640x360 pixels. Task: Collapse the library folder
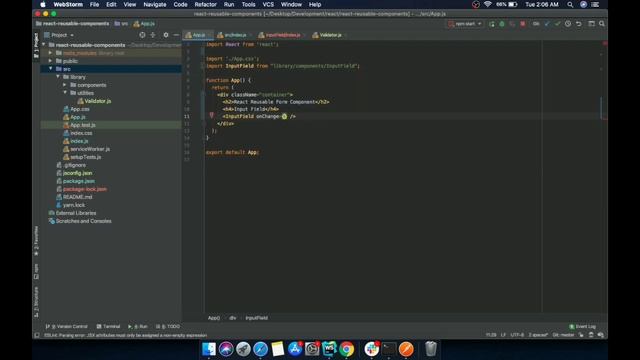[58, 77]
